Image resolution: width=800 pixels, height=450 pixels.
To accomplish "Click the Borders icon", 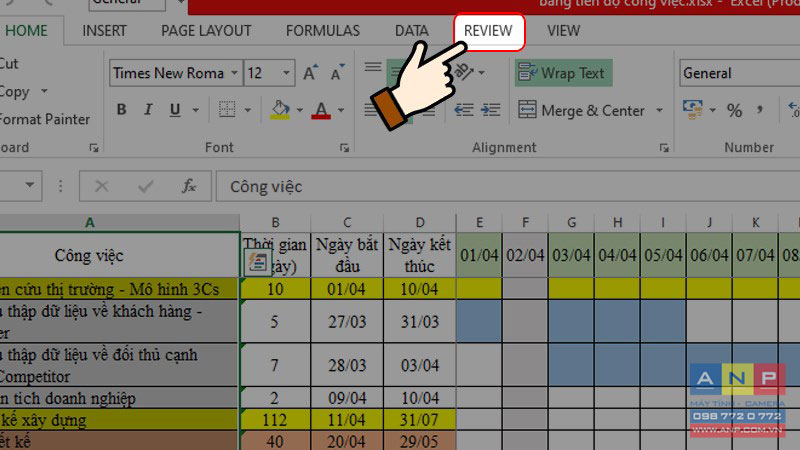I will (227, 110).
